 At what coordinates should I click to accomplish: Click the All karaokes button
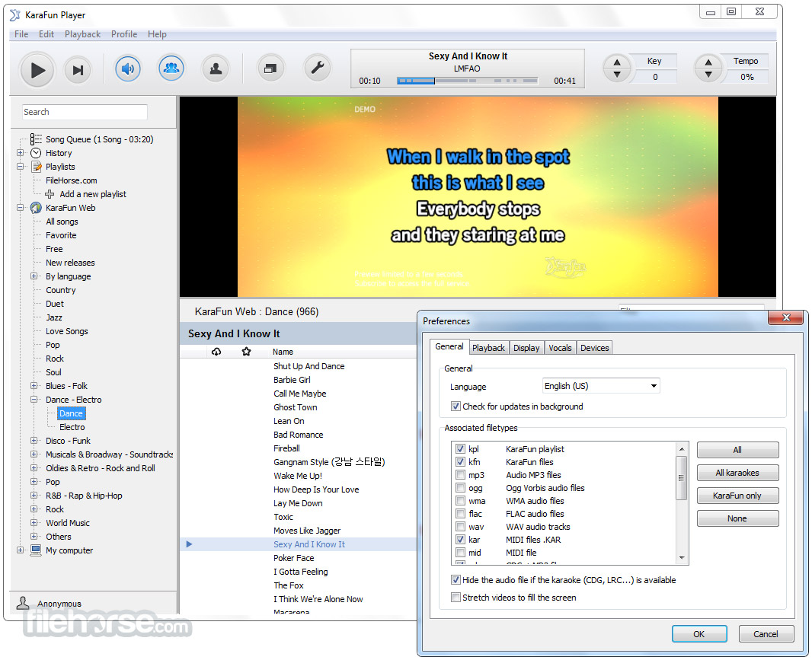(737, 473)
